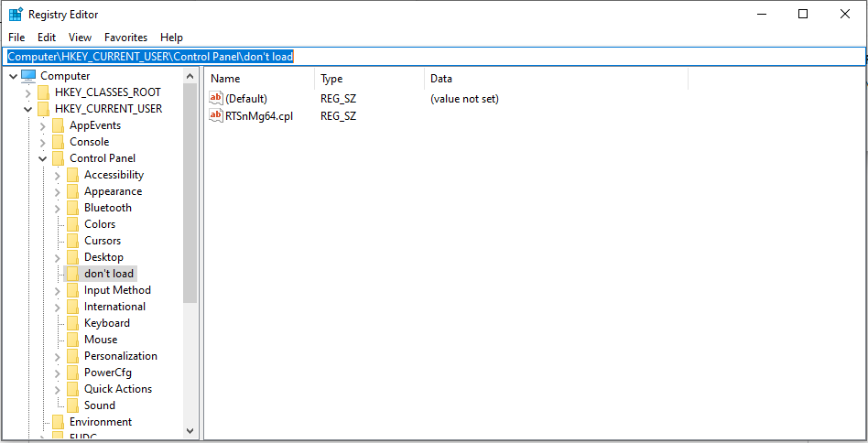Screen dimensions: 868x443
Task: Expand the Quick Actions key
Action: coord(57,390)
